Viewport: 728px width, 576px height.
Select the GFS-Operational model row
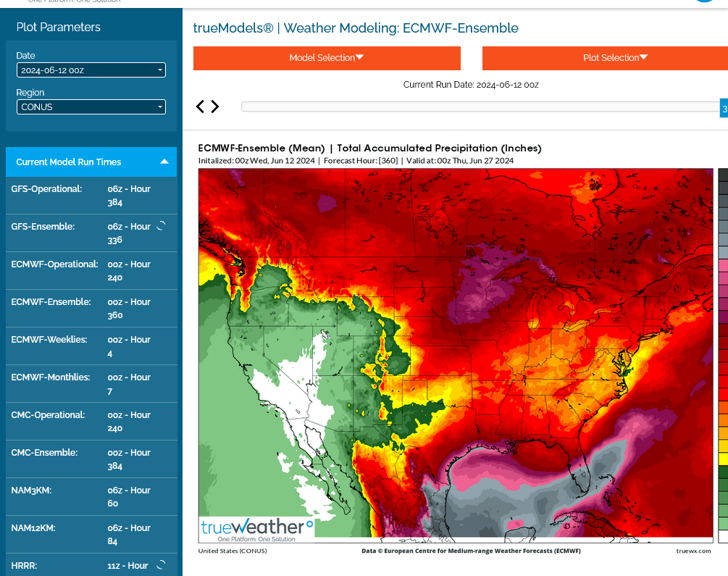[x=91, y=196]
